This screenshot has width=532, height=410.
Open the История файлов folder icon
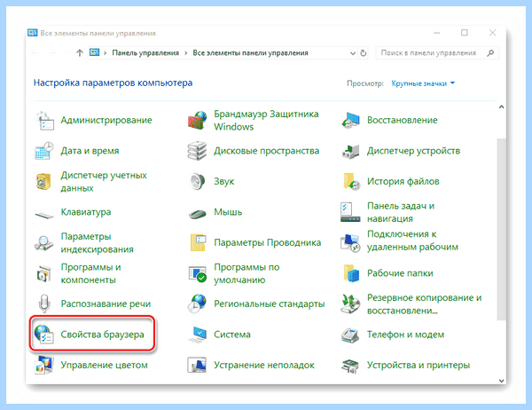(350, 181)
